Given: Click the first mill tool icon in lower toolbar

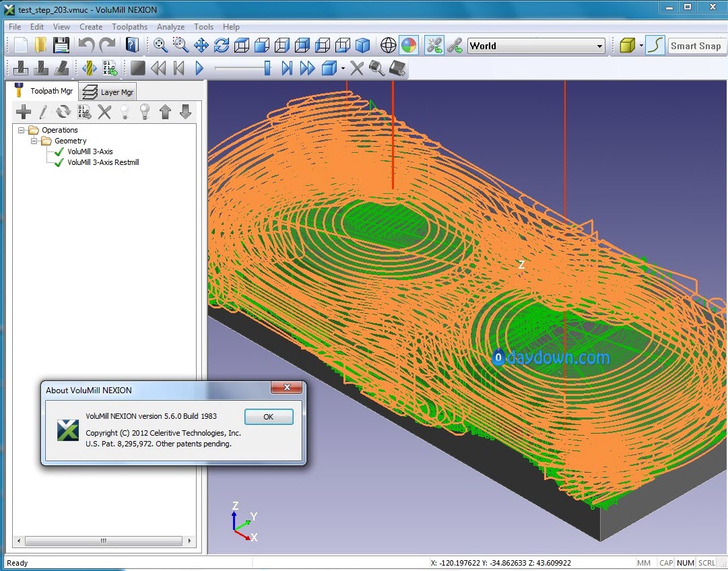Looking at the screenshot, I should tap(20, 69).
